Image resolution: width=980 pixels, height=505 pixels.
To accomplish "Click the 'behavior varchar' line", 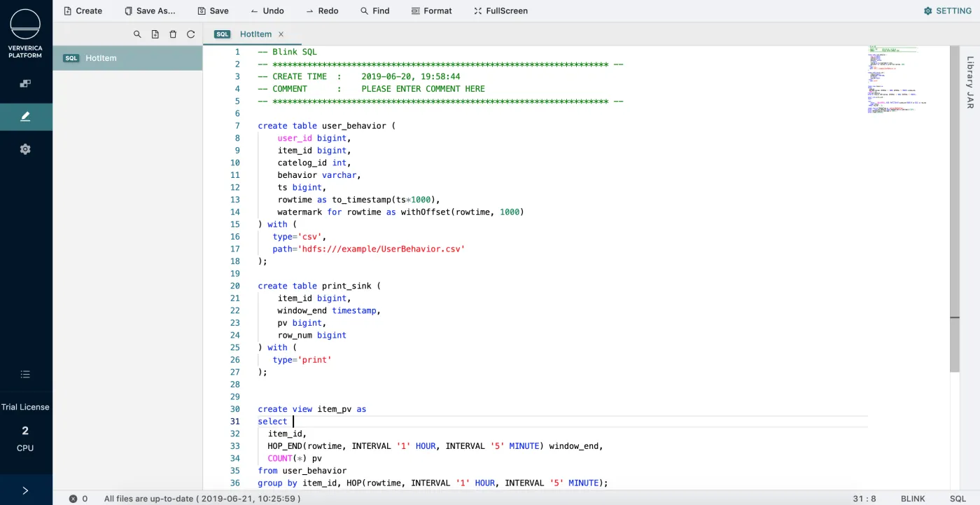I will pyautogui.click(x=319, y=175).
